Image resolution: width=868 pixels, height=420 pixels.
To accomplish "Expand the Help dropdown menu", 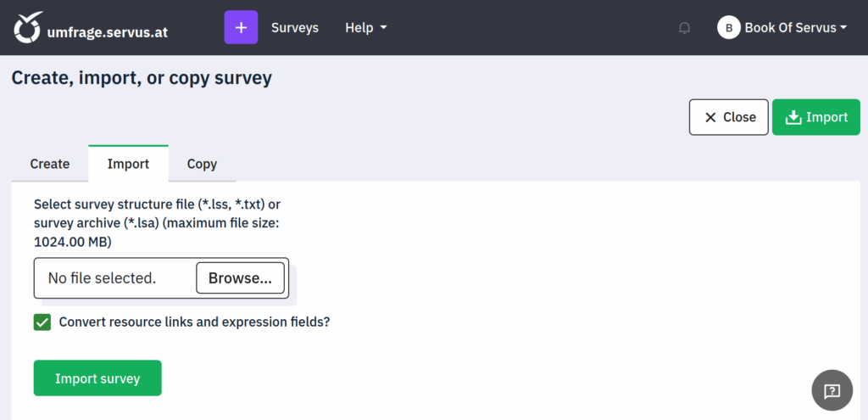I will (365, 28).
